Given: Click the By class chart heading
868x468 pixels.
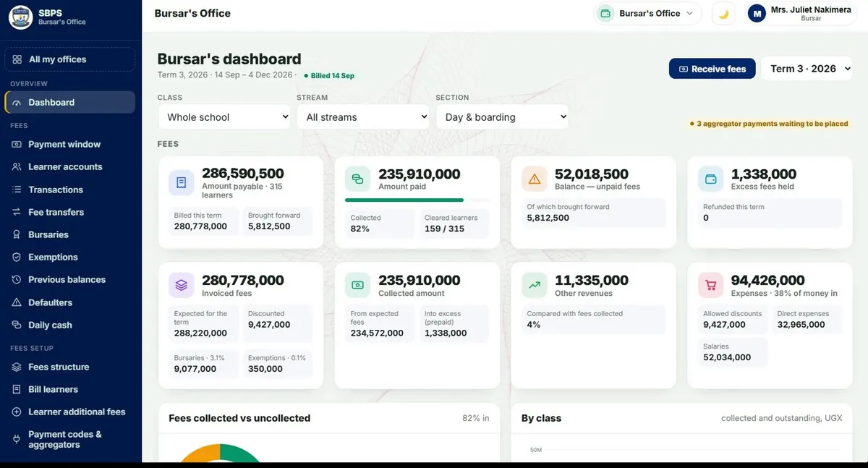Looking at the screenshot, I should point(541,418).
